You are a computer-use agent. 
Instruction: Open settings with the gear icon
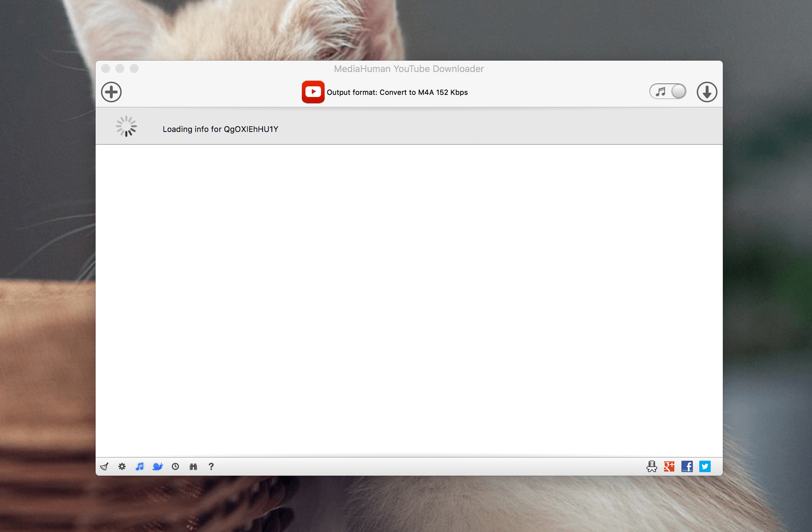(x=122, y=466)
